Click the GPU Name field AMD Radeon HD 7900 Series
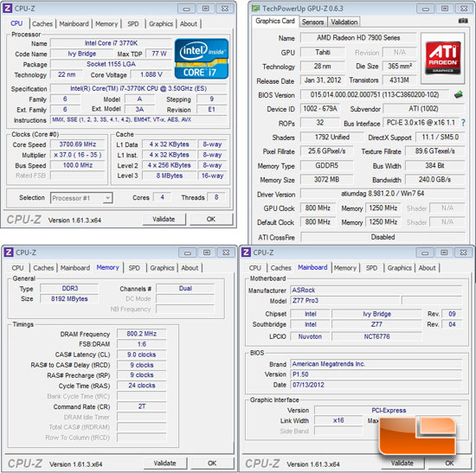The width and height of the screenshot is (476, 473). pyautogui.click(x=358, y=38)
